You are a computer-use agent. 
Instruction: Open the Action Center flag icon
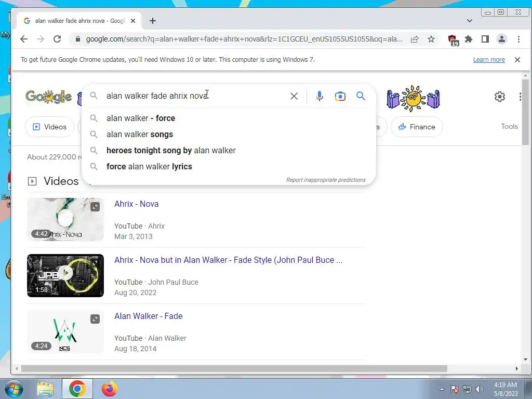455,389
